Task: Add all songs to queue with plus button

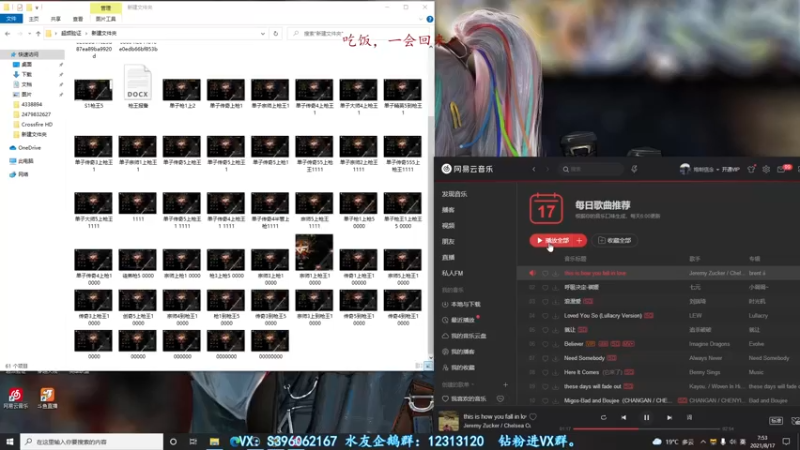Action: [x=580, y=240]
